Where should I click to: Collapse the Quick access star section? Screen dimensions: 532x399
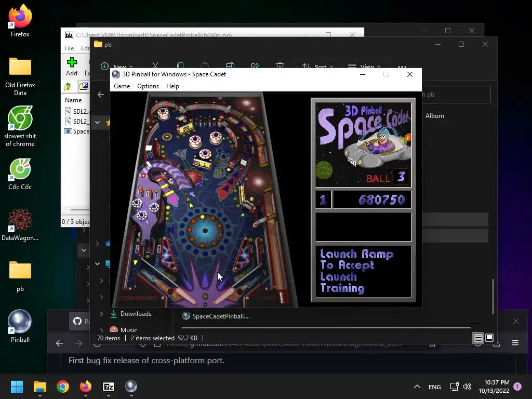(97, 123)
